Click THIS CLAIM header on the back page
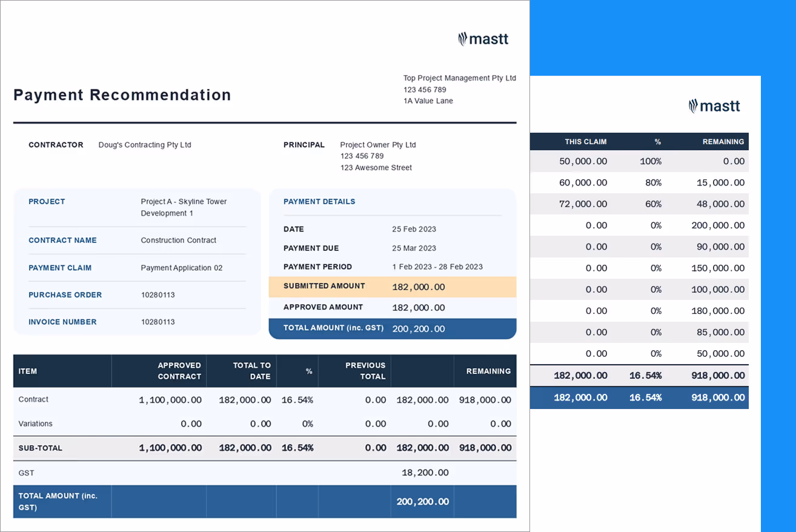Viewport: 796px width, 532px height. tap(586, 142)
